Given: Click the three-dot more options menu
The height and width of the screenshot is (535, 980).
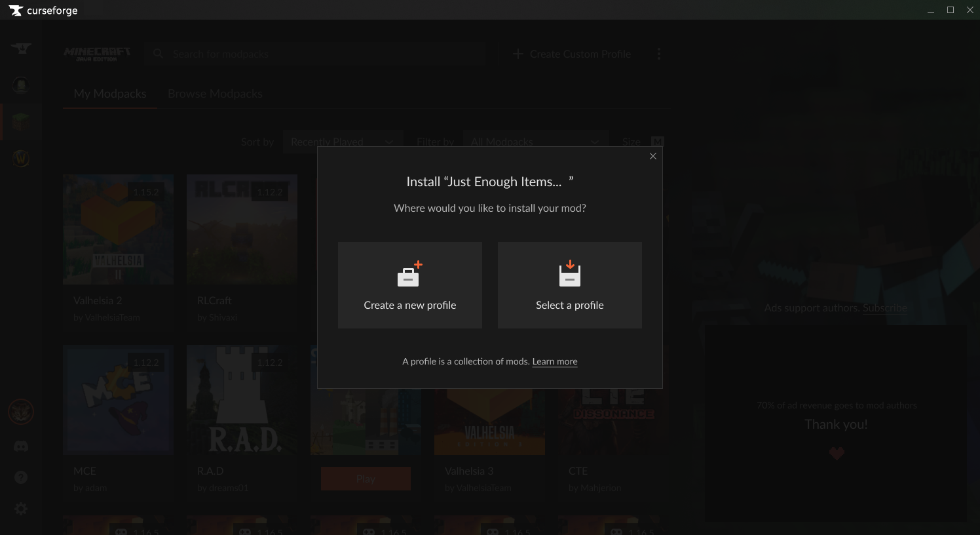Looking at the screenshot, I should (659, 54).
